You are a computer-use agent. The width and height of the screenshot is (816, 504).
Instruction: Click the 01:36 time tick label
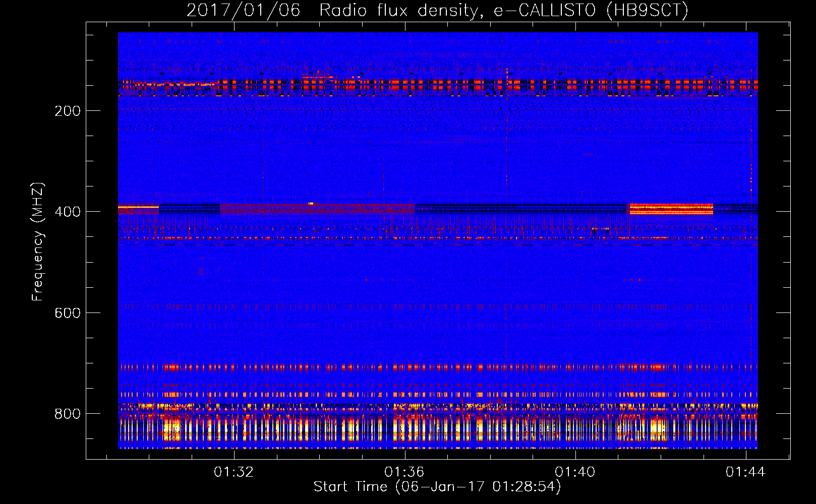coord(404,472)
